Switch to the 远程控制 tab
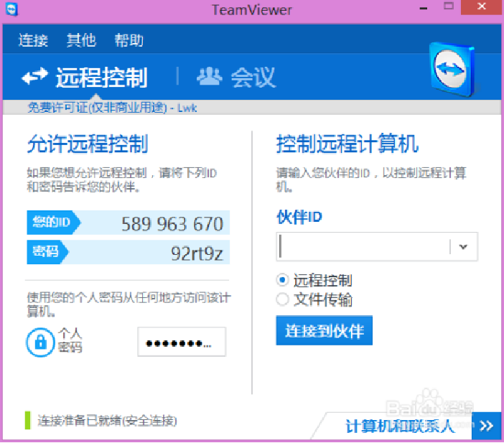Viewport: 504px width, 443px height. click(85, 77)
